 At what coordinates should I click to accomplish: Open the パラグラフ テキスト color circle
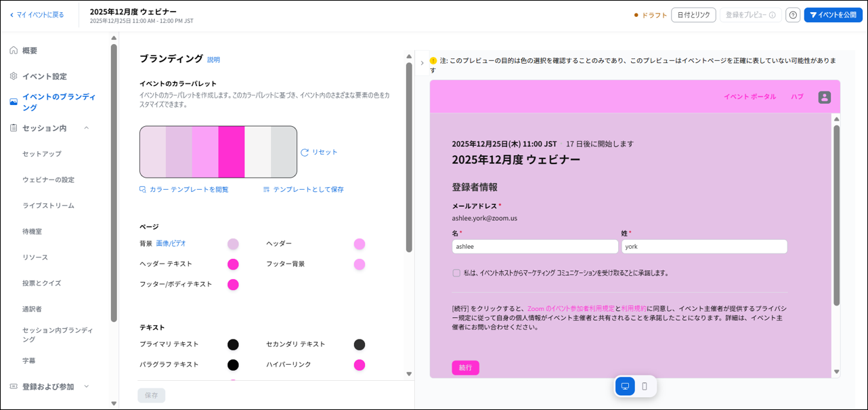pos(233,365)
